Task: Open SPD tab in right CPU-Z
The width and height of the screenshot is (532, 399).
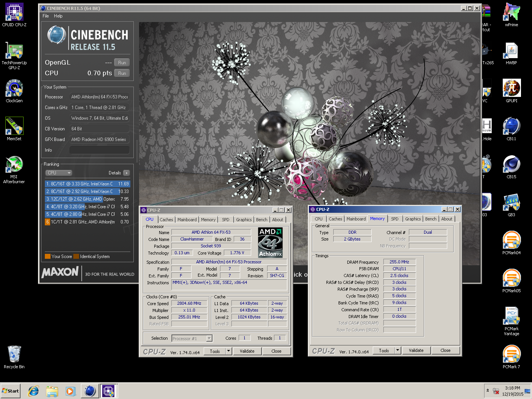Action: (395, 219)
